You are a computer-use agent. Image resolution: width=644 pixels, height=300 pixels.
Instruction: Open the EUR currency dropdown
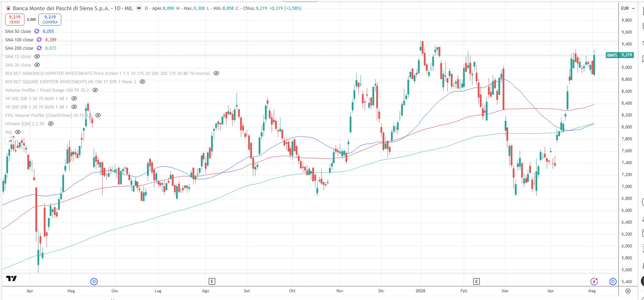coord(628,8)
